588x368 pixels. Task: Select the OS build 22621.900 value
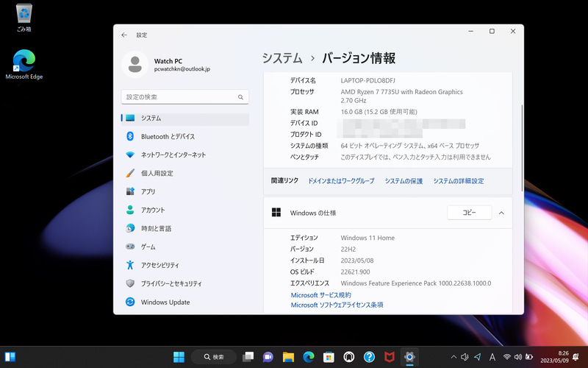355,272
